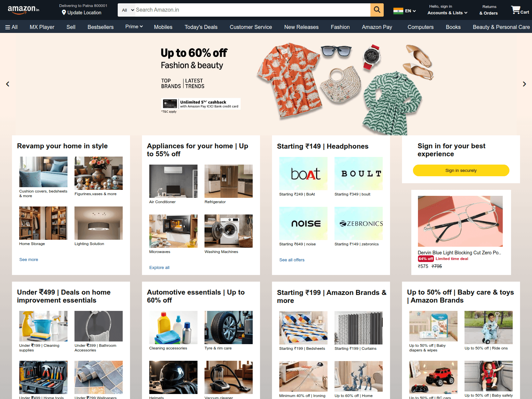Open the Zebronics logo tile
Image resolution: width=532 pixels, height=399 pixels.
click(358, 223)
